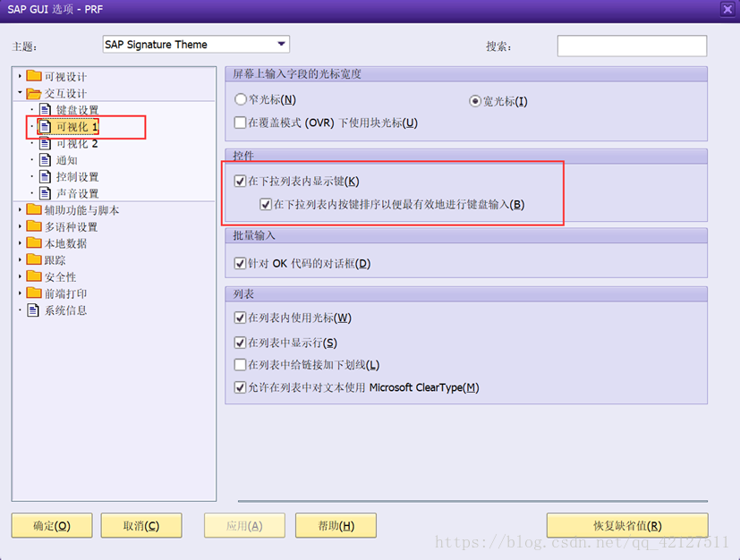Viewport: 740px width, 560px height.
Task: Toggle 在列表内使用光标(W) checkbox
Action: click(240, 318)
